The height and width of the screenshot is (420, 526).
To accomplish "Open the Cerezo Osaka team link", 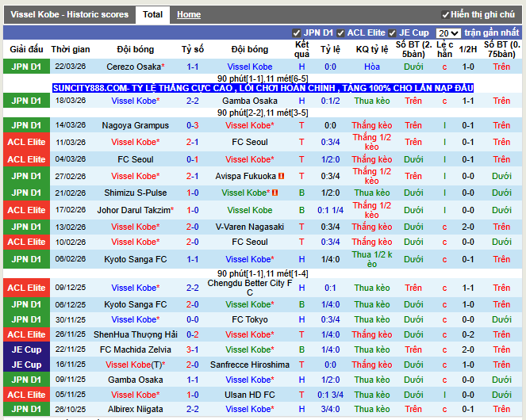I will pyautogui.click(x=134, y=67).
